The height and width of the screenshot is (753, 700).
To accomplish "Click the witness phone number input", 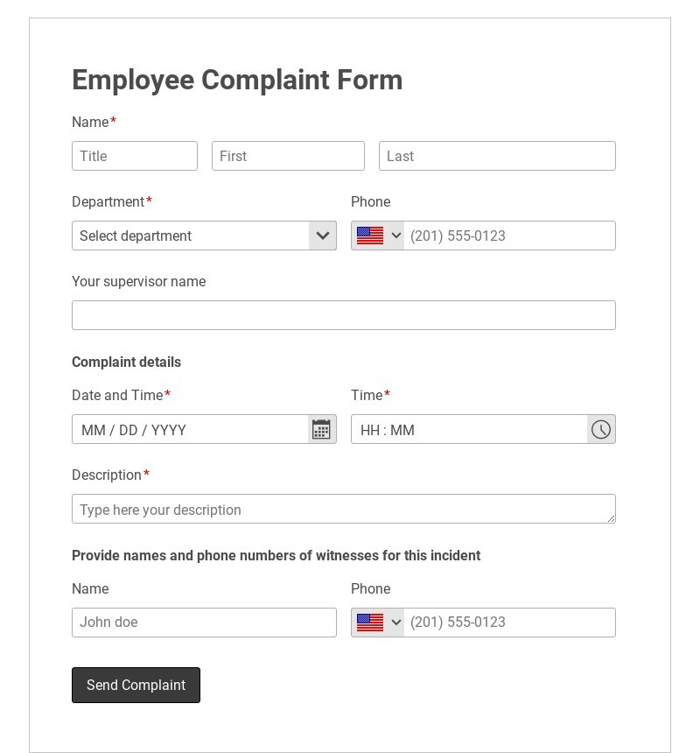I will (509, 623).
